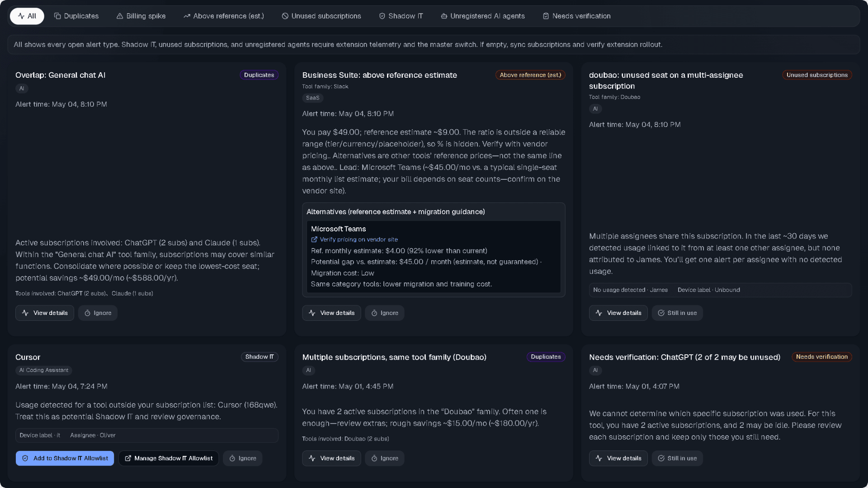This screenshot has width=868, height=488.
Task: Click external link icon in Manage Allowlist button
Action: pyautogui.click(x=128, y=458)
